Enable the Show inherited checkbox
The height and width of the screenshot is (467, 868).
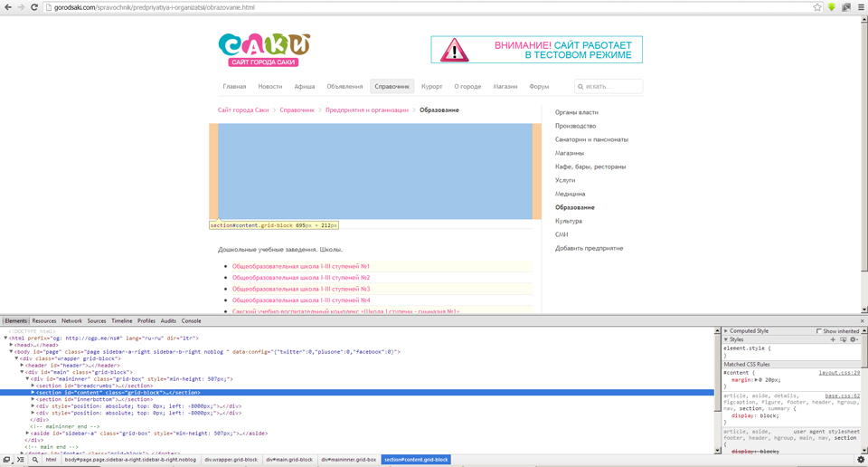pos(819,331)
